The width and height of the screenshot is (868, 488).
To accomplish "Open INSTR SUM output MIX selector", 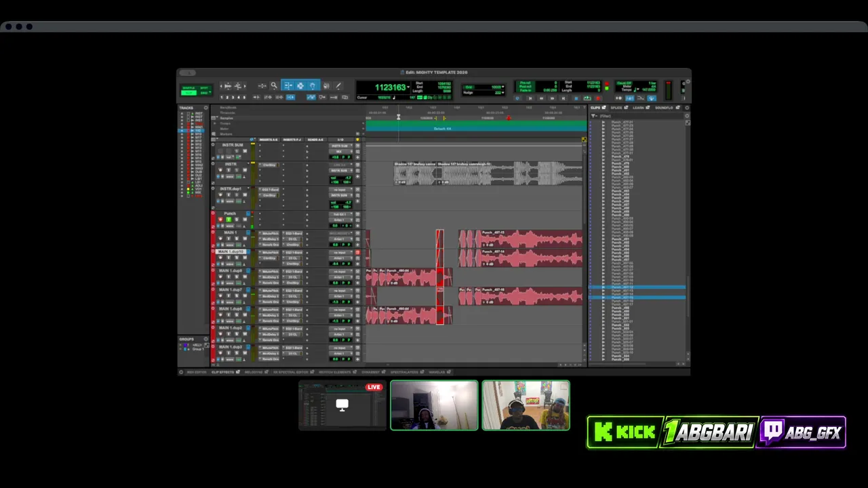I will pos(340,151).
